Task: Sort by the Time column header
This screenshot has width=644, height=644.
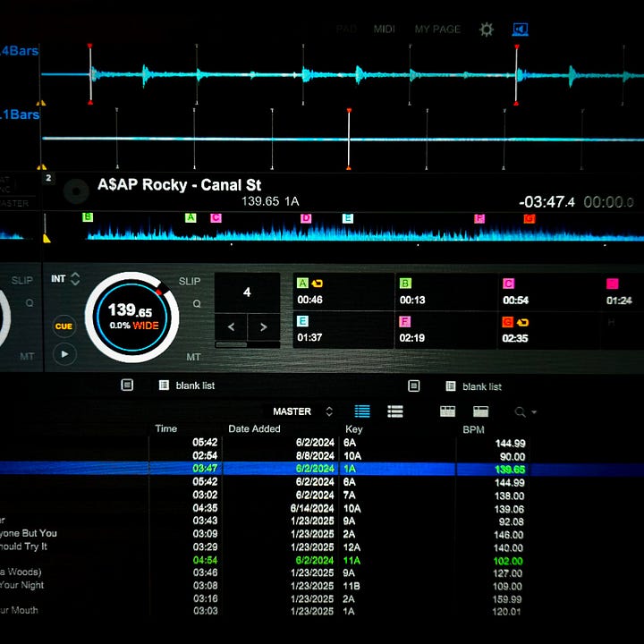Action: tap(166, 428)
